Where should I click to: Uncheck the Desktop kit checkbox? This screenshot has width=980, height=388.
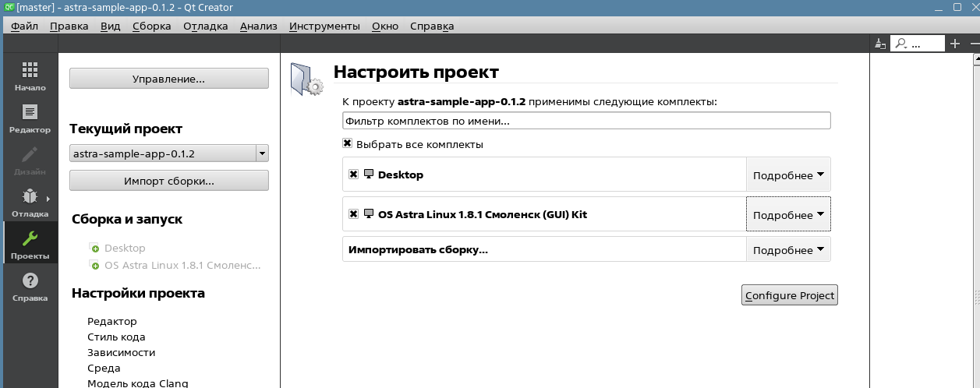click(354, 175)
